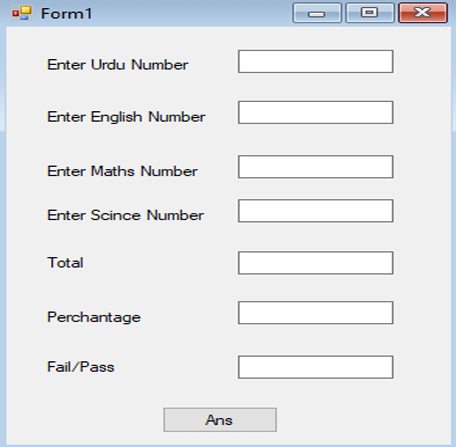This screenshot has width=456, height=447.
Task: Close the Form1 window
Action: point(423,13)
